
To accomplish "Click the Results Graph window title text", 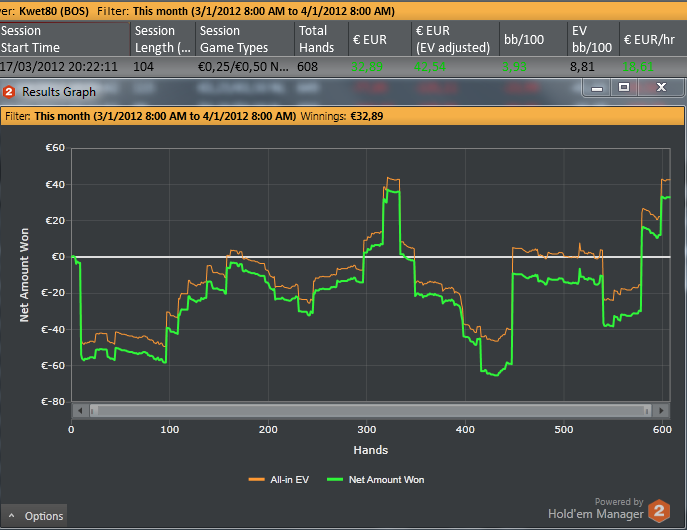I will tap(59, 92).
